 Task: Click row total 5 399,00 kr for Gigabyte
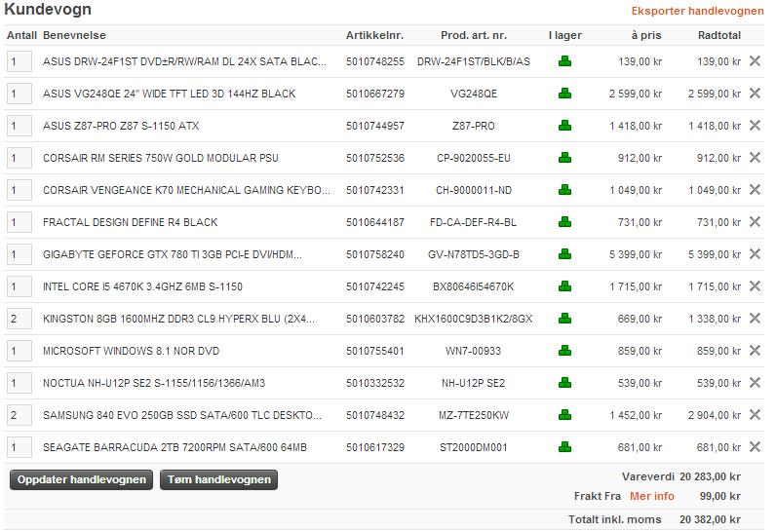[715, 254]
